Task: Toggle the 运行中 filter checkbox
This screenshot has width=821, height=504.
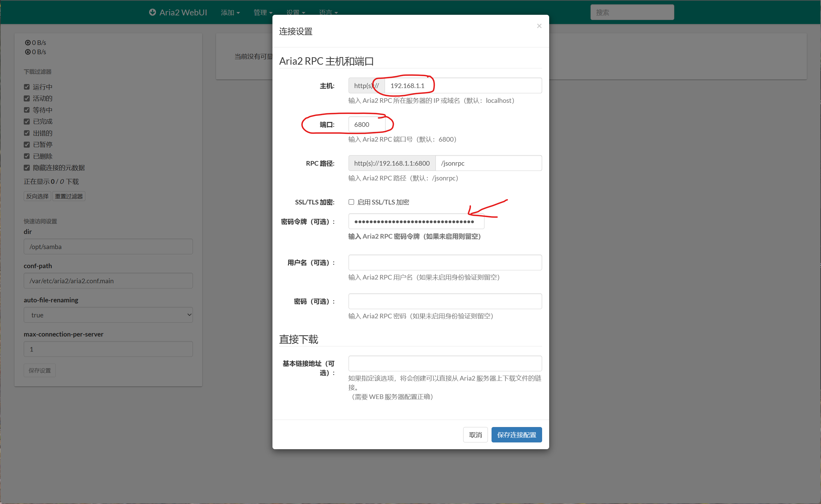Action: coord(27,87)
